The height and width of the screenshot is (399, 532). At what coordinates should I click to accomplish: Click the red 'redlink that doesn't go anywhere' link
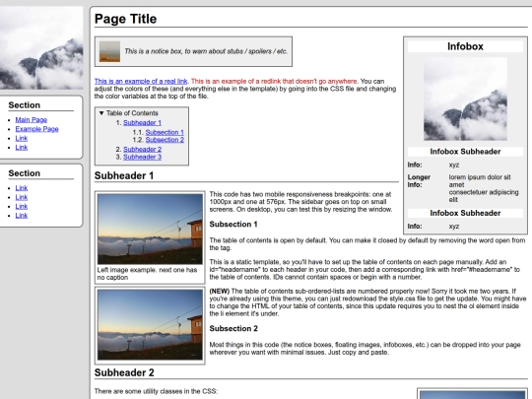pyautogui.click(x=274, y=82)
